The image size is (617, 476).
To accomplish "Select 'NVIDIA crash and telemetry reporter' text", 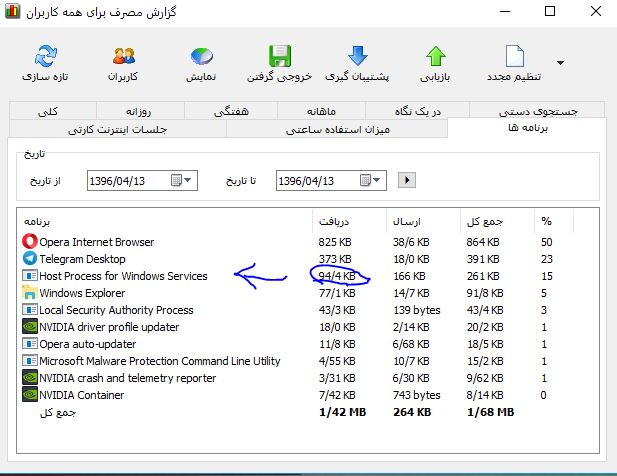I will pos(127,378).
